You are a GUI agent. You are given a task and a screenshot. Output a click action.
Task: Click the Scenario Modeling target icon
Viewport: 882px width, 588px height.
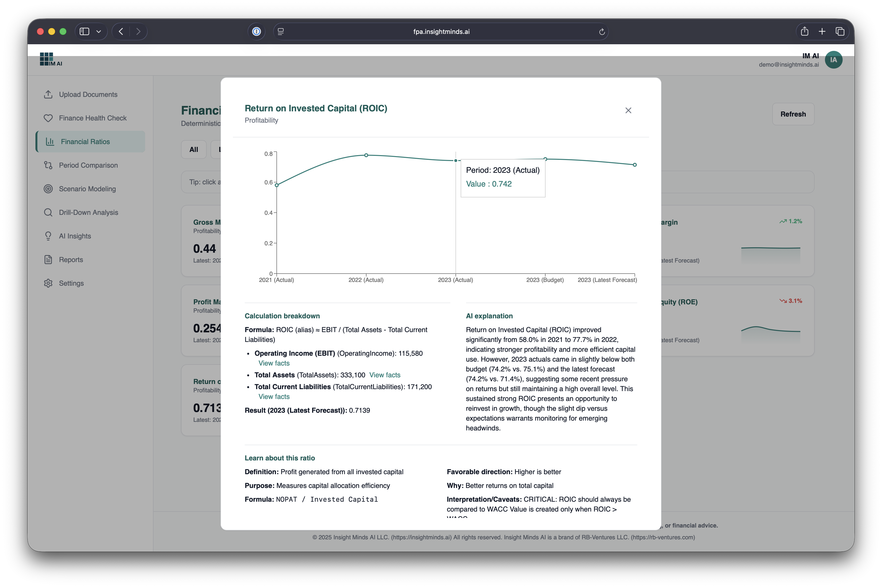tap(48, 189)
